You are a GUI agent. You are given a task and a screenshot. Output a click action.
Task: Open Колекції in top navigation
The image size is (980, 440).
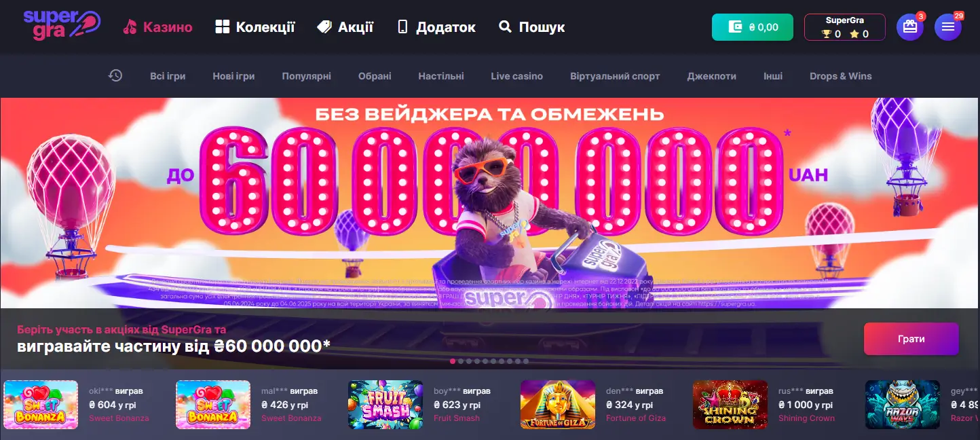pyautogui.click(x=255, y=27)
